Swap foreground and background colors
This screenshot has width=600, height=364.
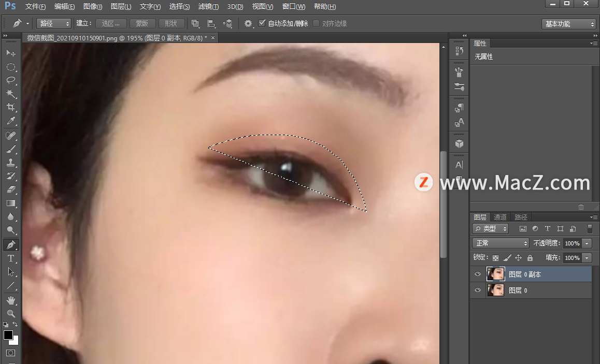(x=16, y=324)
